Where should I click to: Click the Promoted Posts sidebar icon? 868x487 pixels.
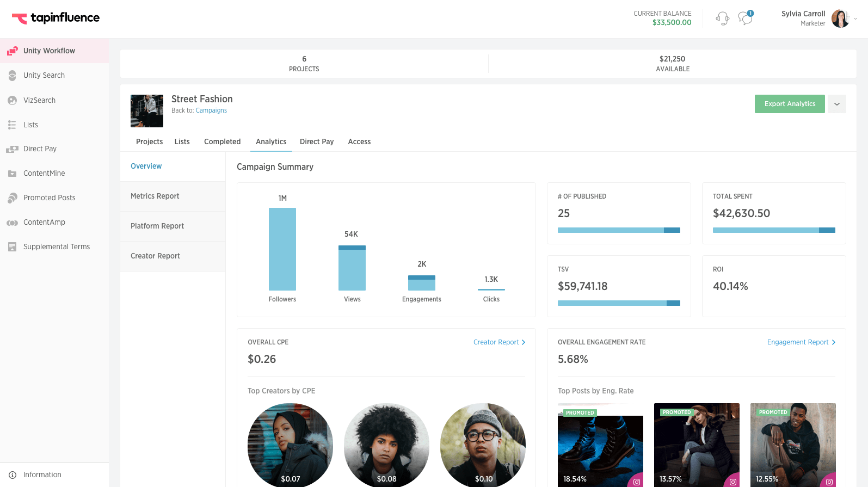coord(12,198)
